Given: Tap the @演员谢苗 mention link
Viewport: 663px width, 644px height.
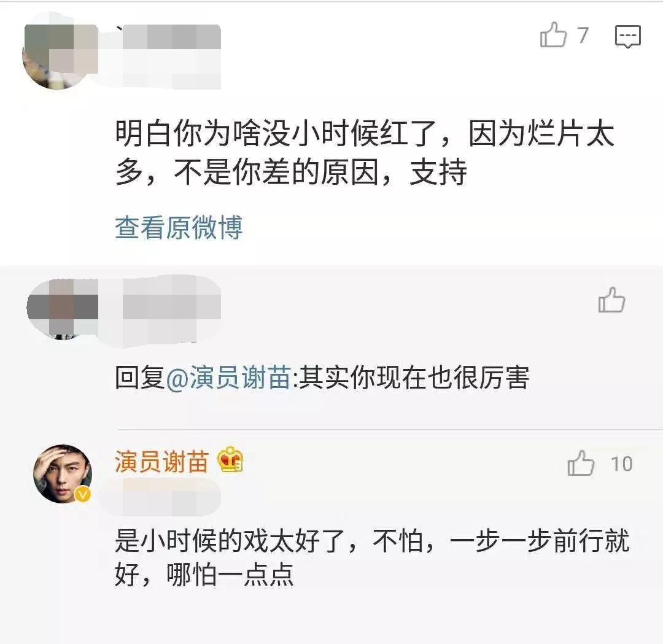Looking at the screenshot, I should 228,377.
